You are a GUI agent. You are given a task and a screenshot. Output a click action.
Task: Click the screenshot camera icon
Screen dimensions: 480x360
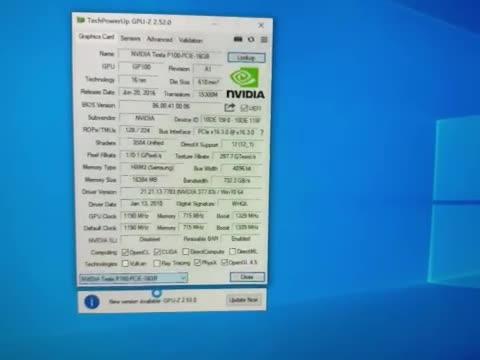tap(238, 39)
